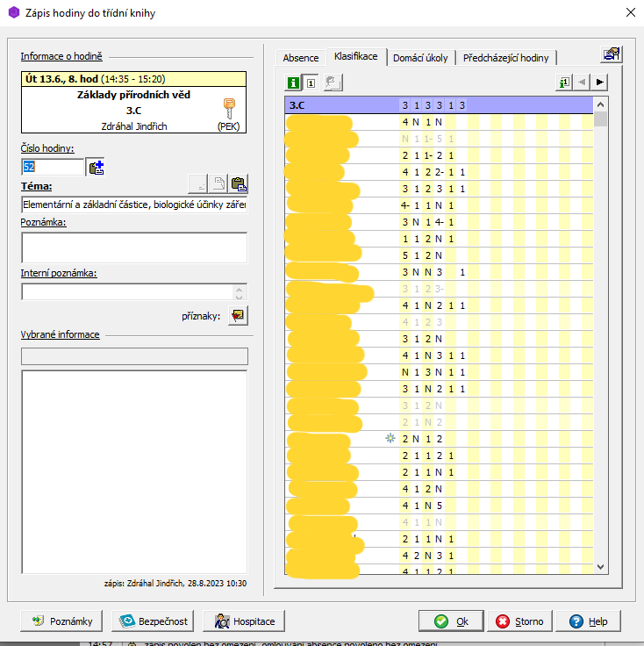Click the paste clipboard icon above Téma field
The image size is (644, 646).
point(238,183)
